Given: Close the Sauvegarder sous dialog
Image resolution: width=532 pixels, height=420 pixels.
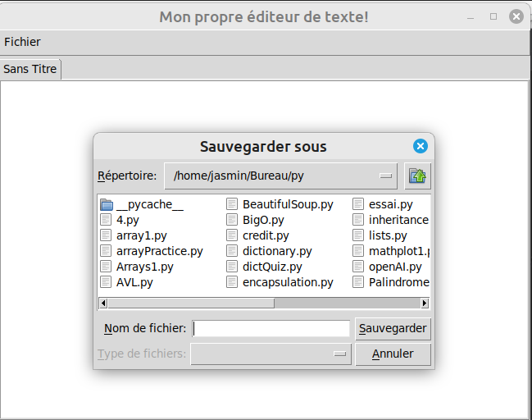Looking at the screenshot, I should (x=421, y=146).
